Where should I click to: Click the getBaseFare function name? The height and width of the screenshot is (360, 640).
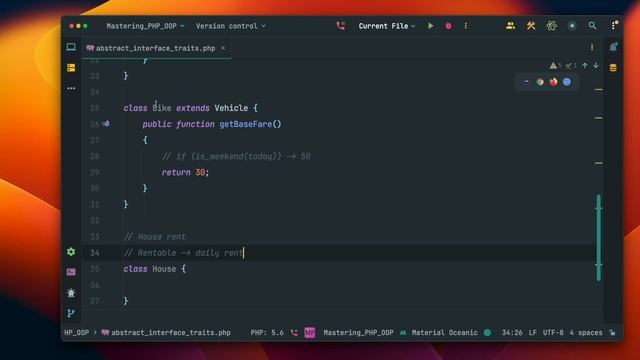[x=245, y=124]
